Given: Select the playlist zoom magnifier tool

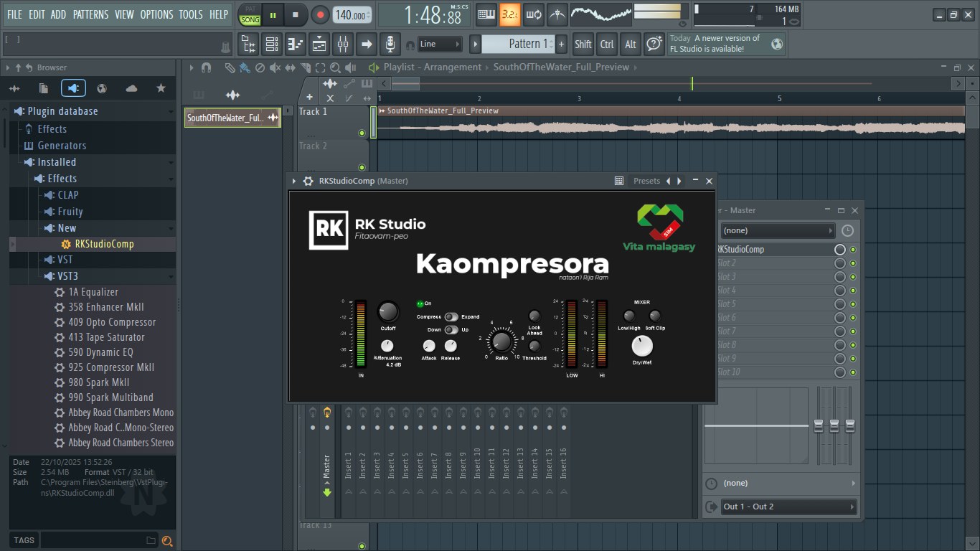Looking at the screenshot, I should click(x=336, y=67).
